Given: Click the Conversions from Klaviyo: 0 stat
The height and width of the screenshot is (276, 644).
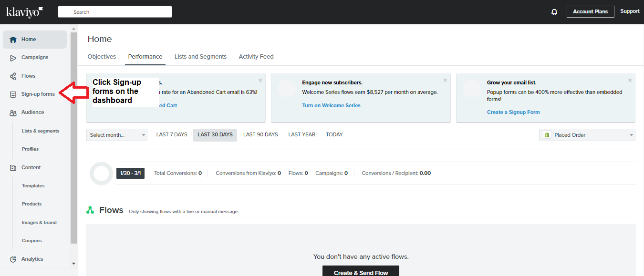Looking at the screenshot, I should (x=248, y=174).
